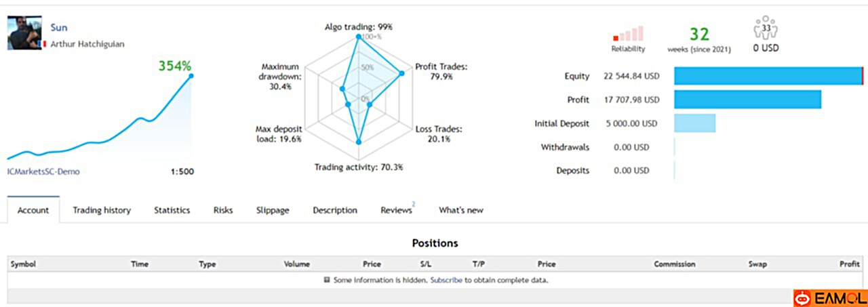Open the Risks tab
Screen dimensions: 868x307
point(223,210)
